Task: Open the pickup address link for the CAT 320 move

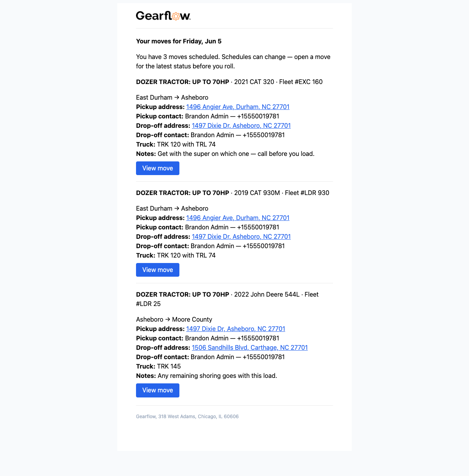Action: coord(238,107)
